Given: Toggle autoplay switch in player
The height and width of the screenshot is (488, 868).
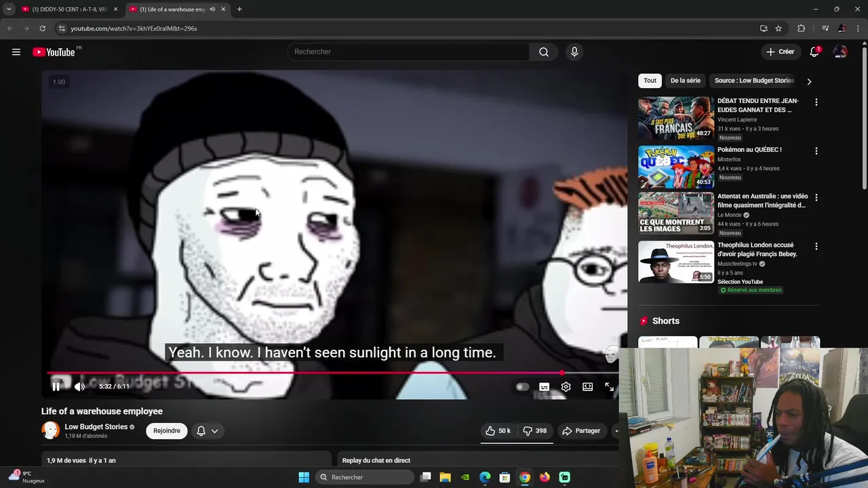Looking at the screenshot, I should click(x=522, y=386).
